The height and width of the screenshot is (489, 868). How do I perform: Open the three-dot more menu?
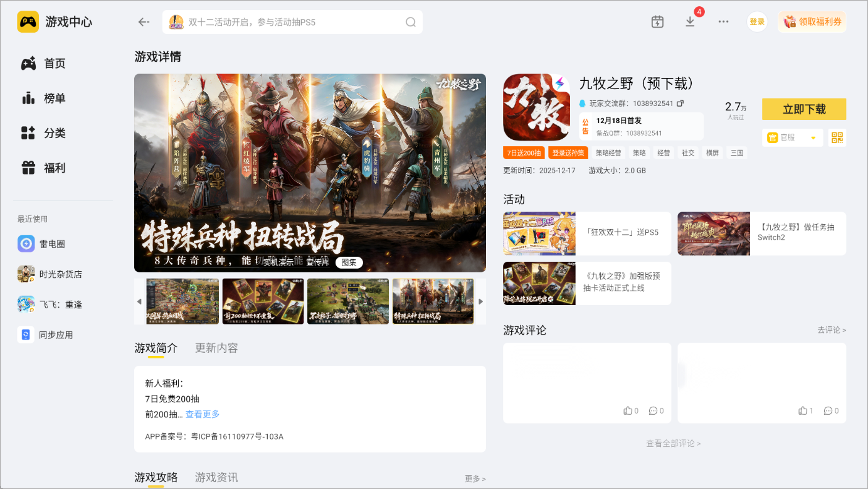[723, 22]
